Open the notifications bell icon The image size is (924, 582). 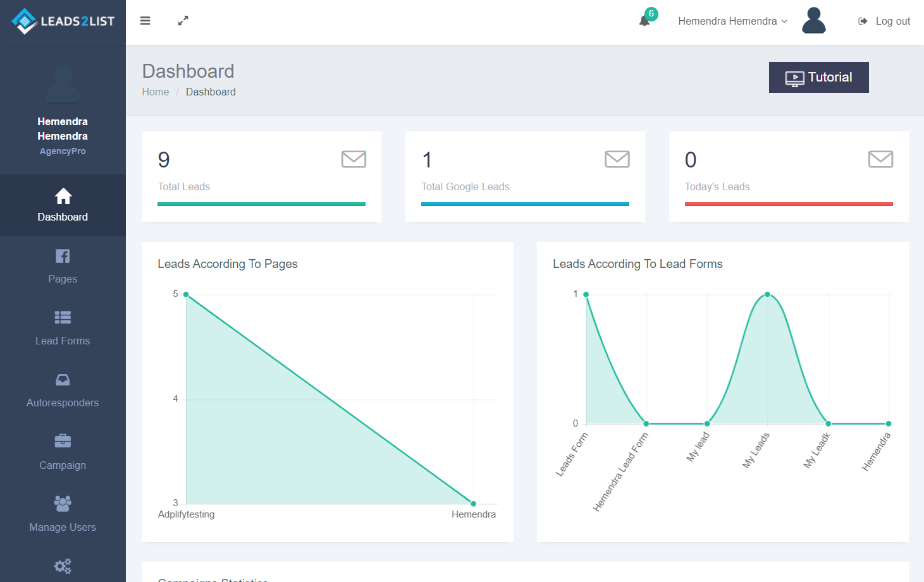[x=644, y=21]
